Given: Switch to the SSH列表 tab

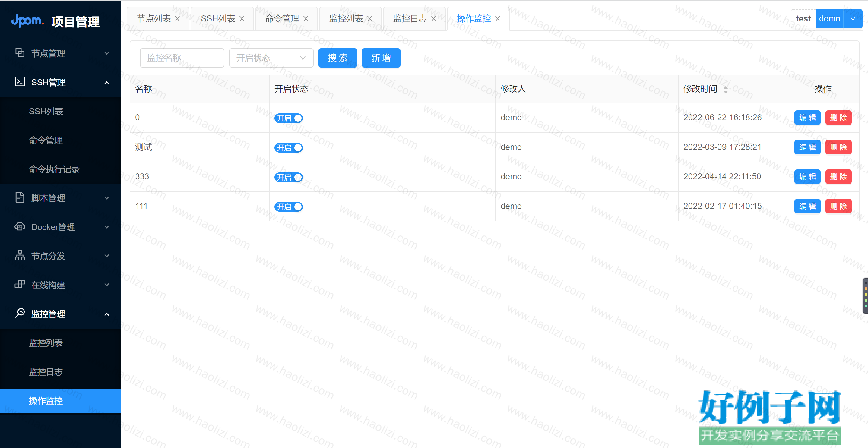Looking at the screenshot, I should click(x=218, y=18).
